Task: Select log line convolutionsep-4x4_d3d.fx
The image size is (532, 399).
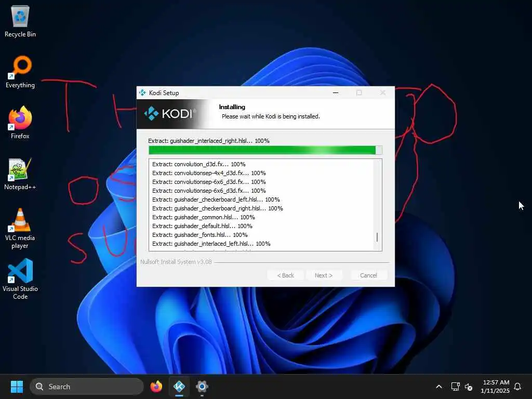Action: coord(209,173)
